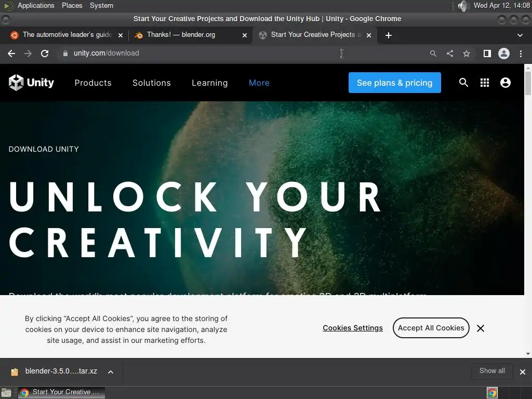Click Chrome icon in bottom-right tray
This screenshot has height=399, width=532.
(492, 393)
